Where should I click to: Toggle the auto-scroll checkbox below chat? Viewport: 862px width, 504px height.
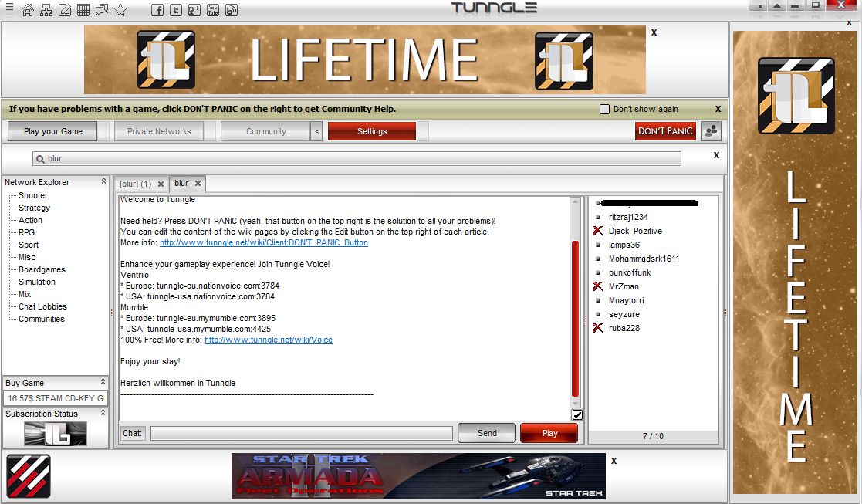point(577,415)
